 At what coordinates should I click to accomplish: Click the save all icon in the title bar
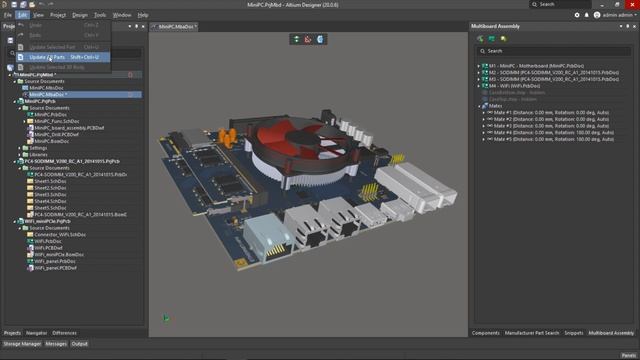tap(23, 4)
